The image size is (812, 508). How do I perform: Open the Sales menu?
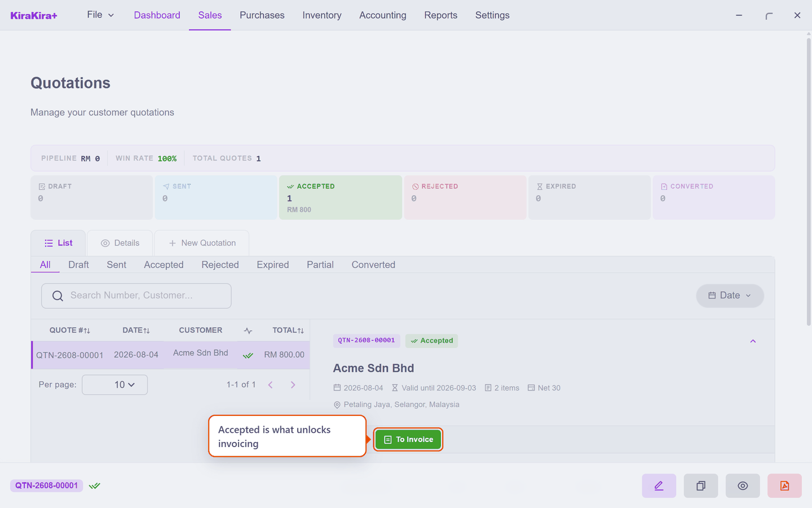point(210,15)
